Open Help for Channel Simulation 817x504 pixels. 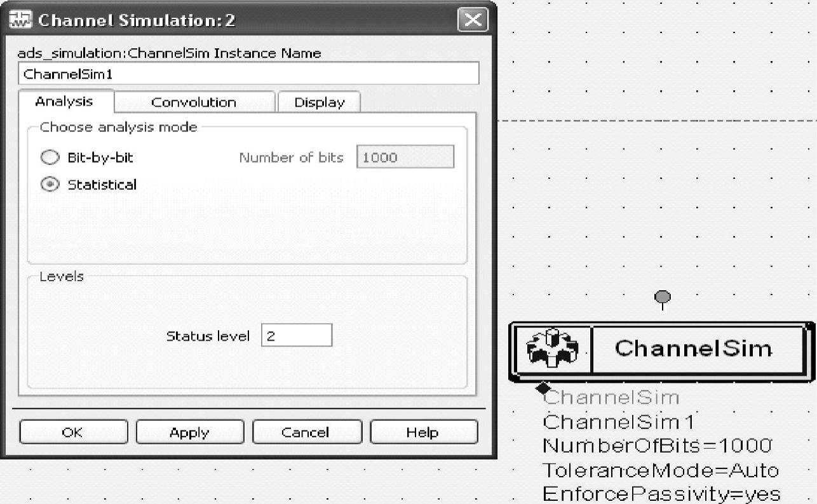click(x=422, y=432)
